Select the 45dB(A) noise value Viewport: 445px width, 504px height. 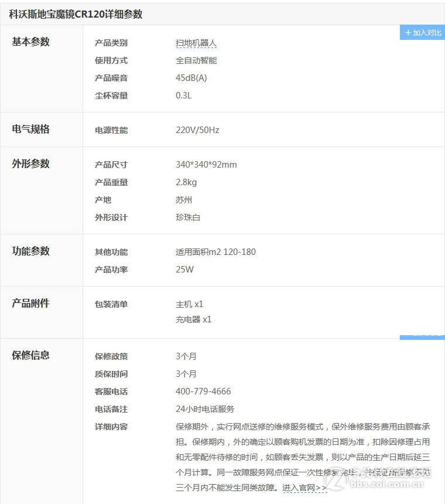click(191, 78)
